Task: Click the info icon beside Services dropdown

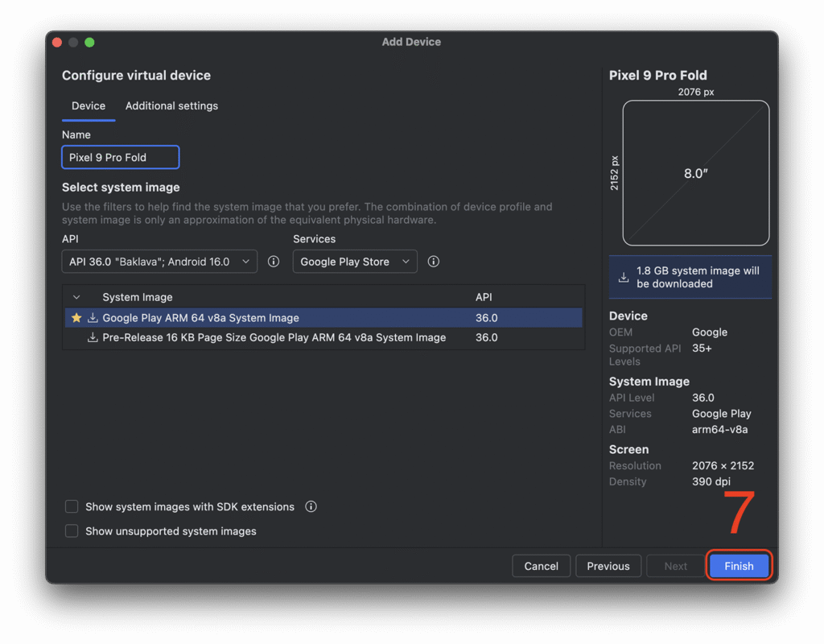Action: [x=434, y=262]
